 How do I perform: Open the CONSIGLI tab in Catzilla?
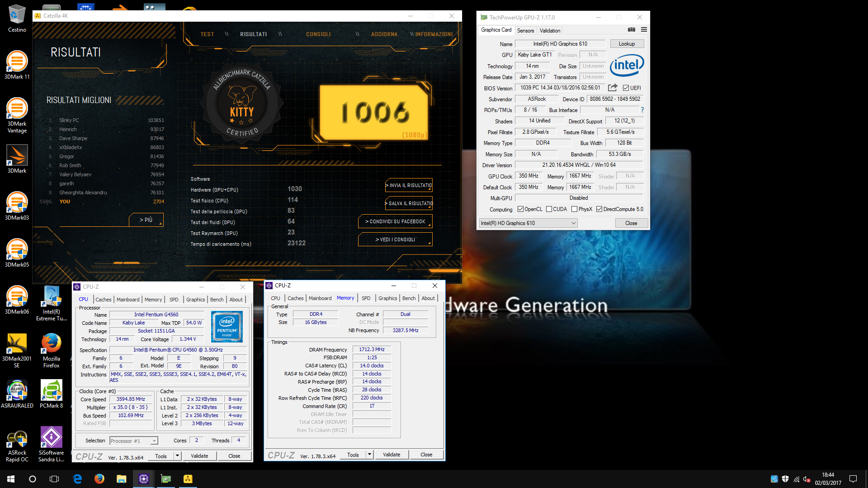click(318, 34)
